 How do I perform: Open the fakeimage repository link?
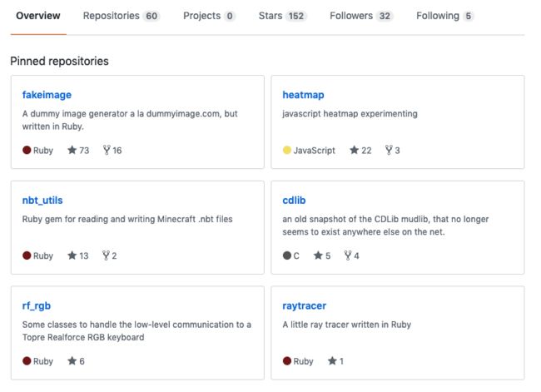click(x=47, y=95)
